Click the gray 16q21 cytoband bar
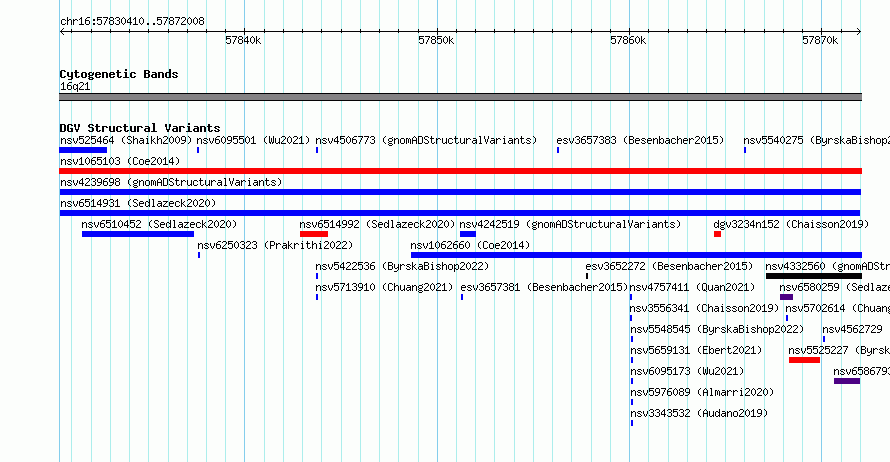The width and height of the screenshot is (890, 462). coord(460,97)
